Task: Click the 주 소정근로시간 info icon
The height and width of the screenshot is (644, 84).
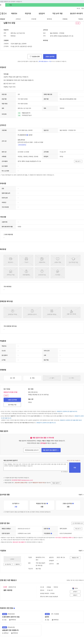Action: [27, 135]
